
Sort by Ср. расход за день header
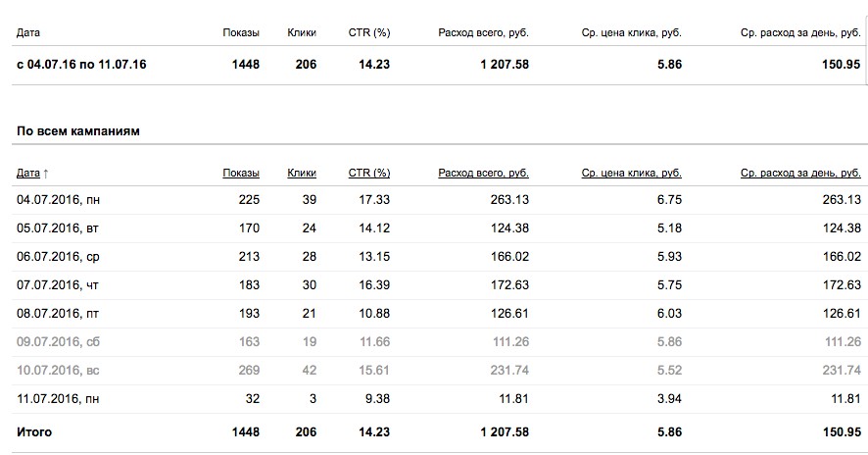coord(800,174)
